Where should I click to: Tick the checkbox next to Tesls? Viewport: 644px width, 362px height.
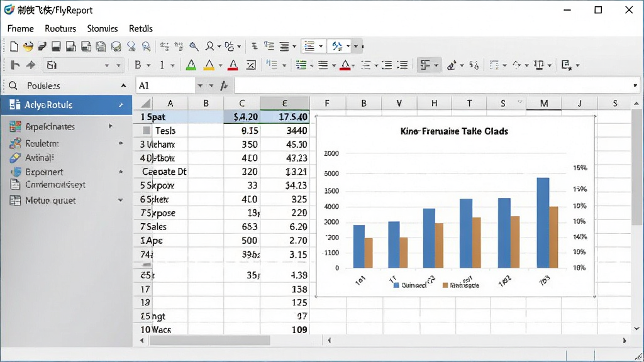(x=146, y=131)
